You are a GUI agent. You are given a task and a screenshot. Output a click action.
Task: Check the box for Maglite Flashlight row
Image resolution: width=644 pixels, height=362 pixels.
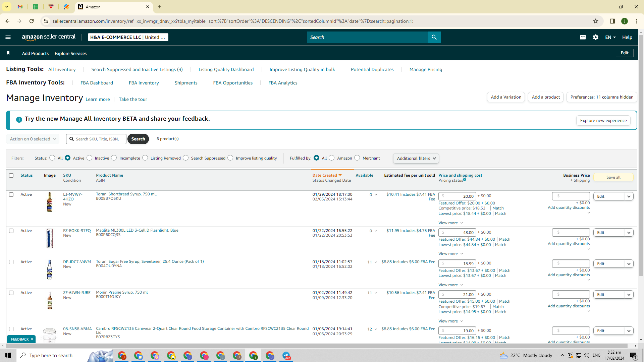point(11,231)
